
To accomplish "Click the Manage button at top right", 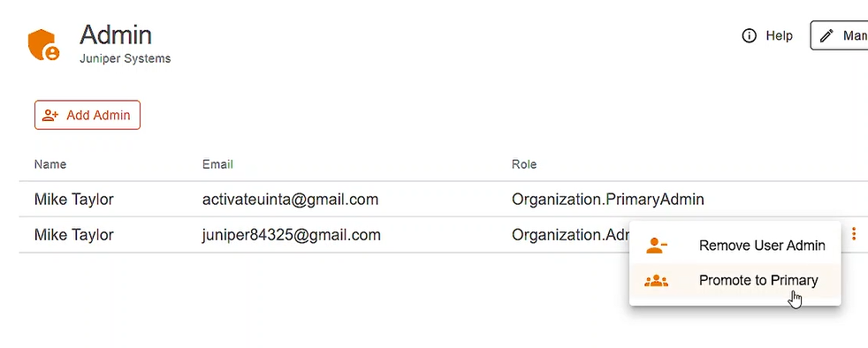I will pyautogui.click(x=839, y=36).
